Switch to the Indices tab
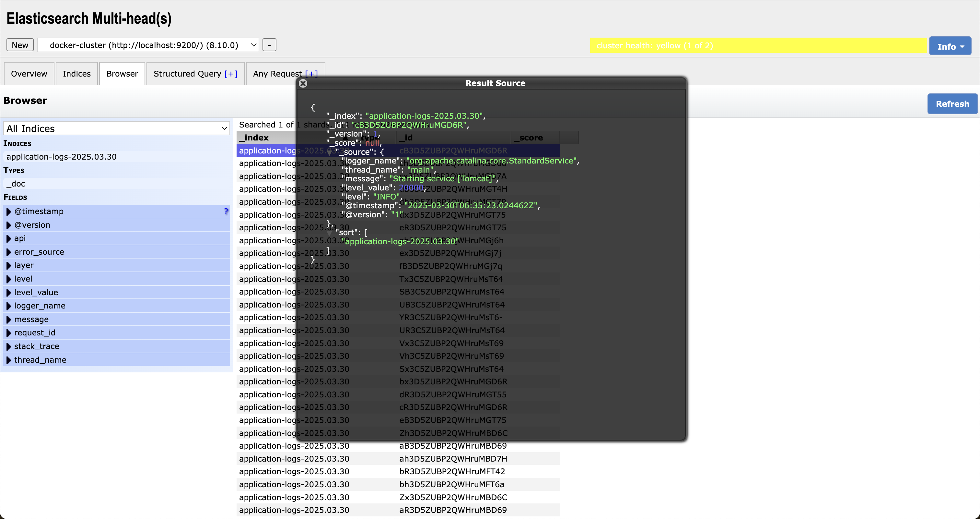The height and width of the screenshot is (519, 980). coord(77,74)
